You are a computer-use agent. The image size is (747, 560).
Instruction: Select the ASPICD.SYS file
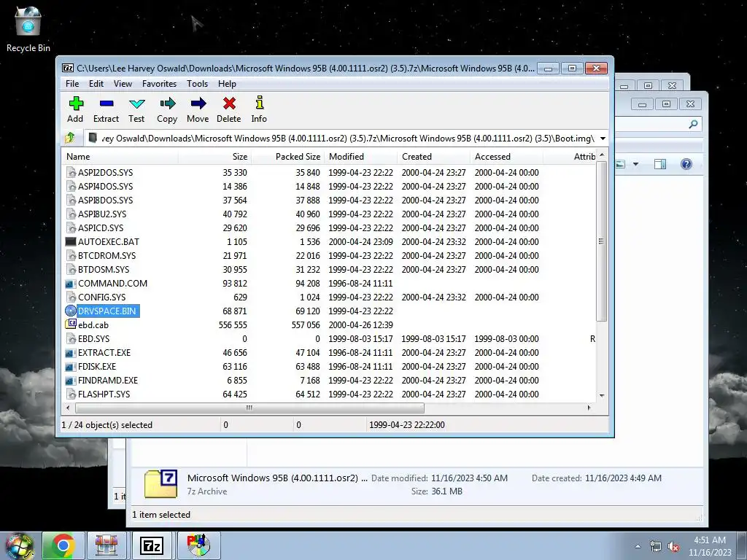(x=101, y=227)
